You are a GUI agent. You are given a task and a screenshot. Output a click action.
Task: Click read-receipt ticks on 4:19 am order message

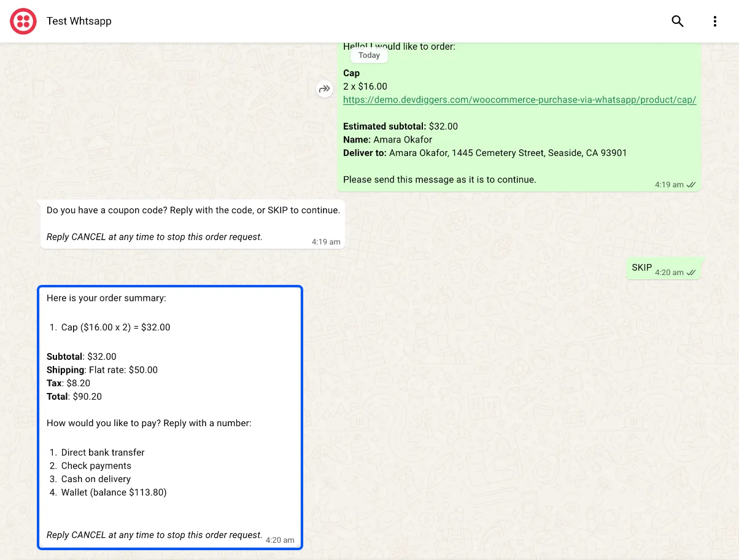point(691,185)
